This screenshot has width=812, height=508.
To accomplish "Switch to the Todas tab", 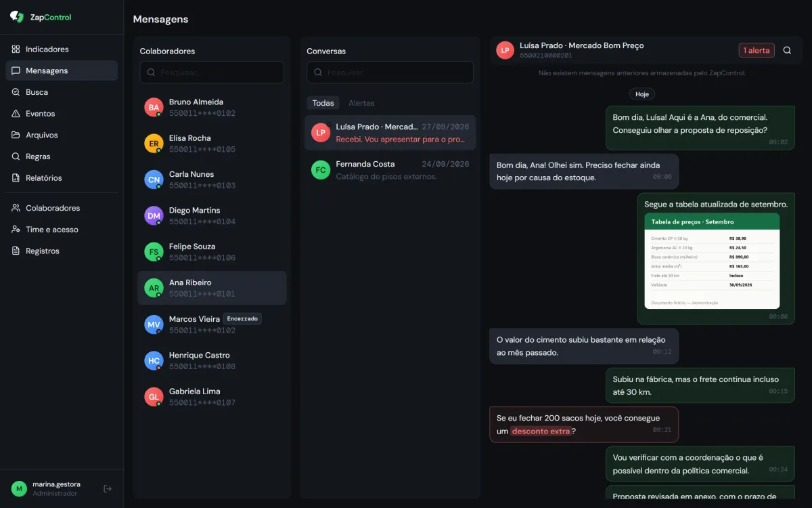I will [323, 103].
